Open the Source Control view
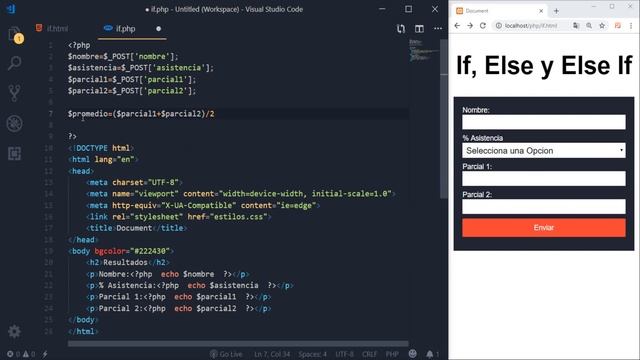 (15, 93)
